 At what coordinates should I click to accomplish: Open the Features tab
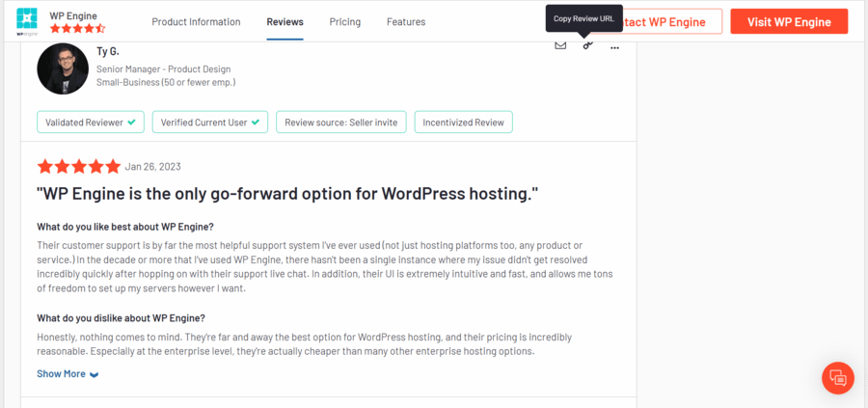point(406,21)
